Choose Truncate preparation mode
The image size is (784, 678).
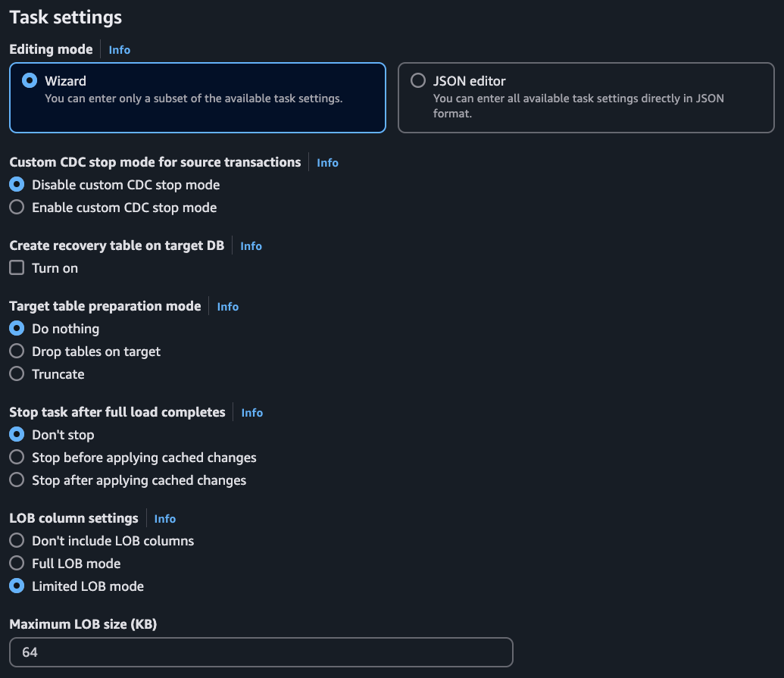(x=17, y=374)
